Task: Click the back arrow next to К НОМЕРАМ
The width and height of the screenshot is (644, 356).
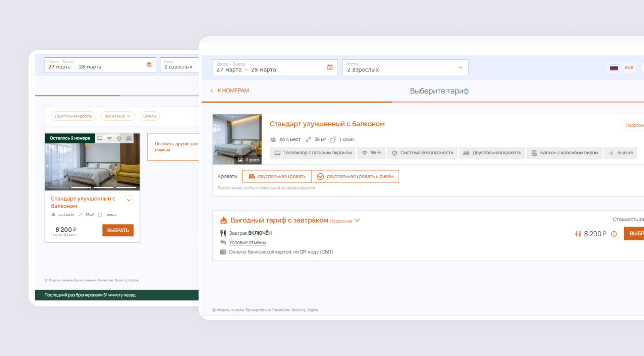Action: pos(212,91)
